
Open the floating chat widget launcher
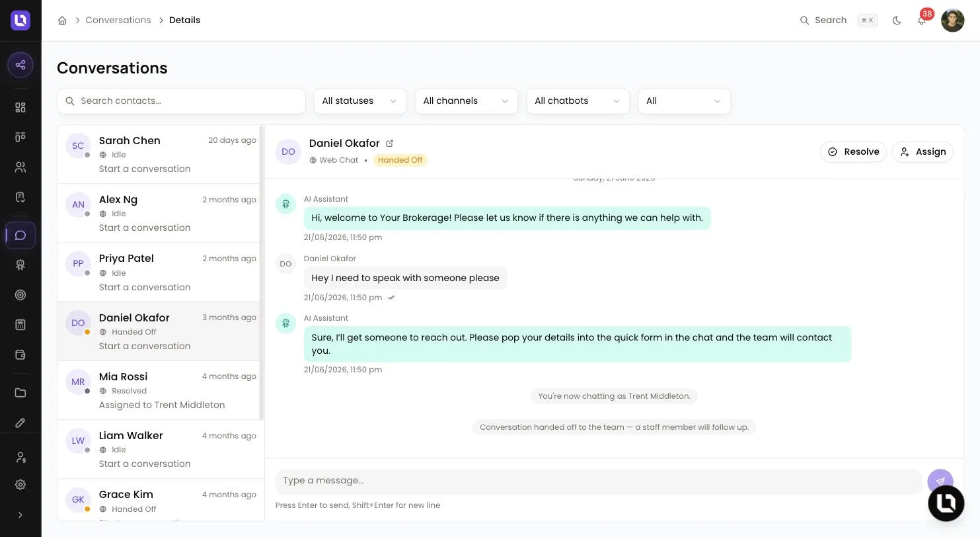click(x=946, y=503)
